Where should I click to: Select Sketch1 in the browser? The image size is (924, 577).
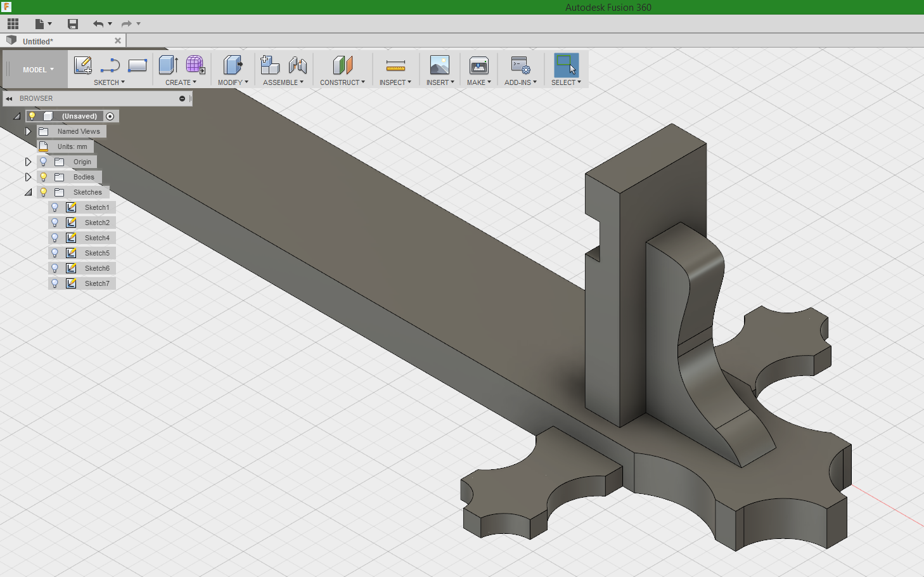point(97,207)
